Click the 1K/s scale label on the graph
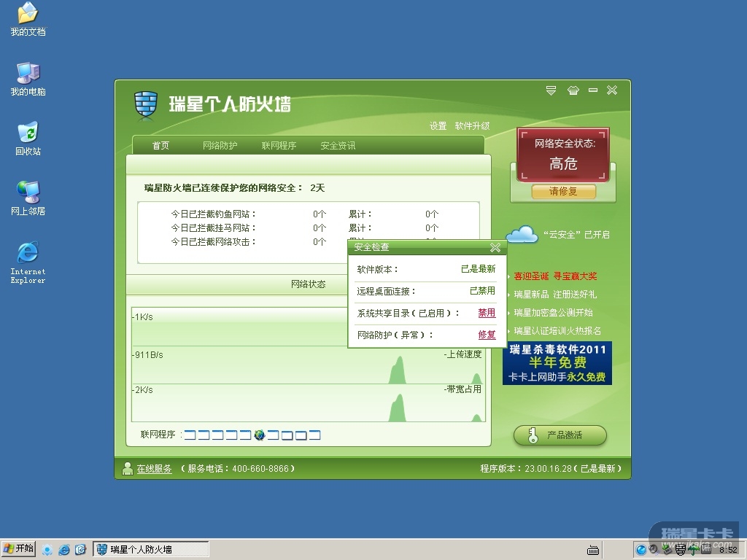The width and height of the screenshot is (747, 560). click(142, 317)
